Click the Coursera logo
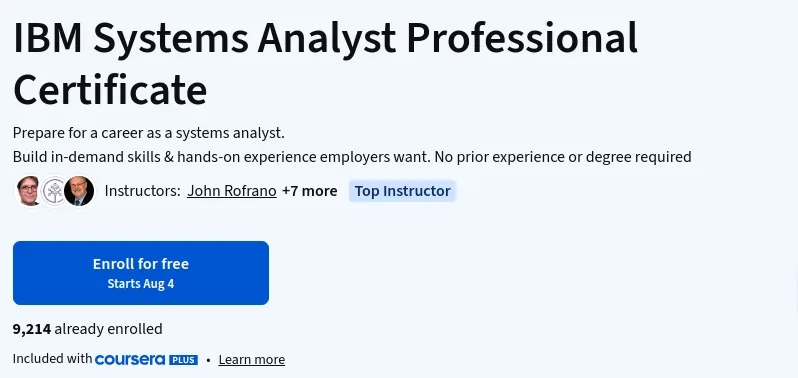798x378 pixels. pyautogui.click(x=130, y=360)
